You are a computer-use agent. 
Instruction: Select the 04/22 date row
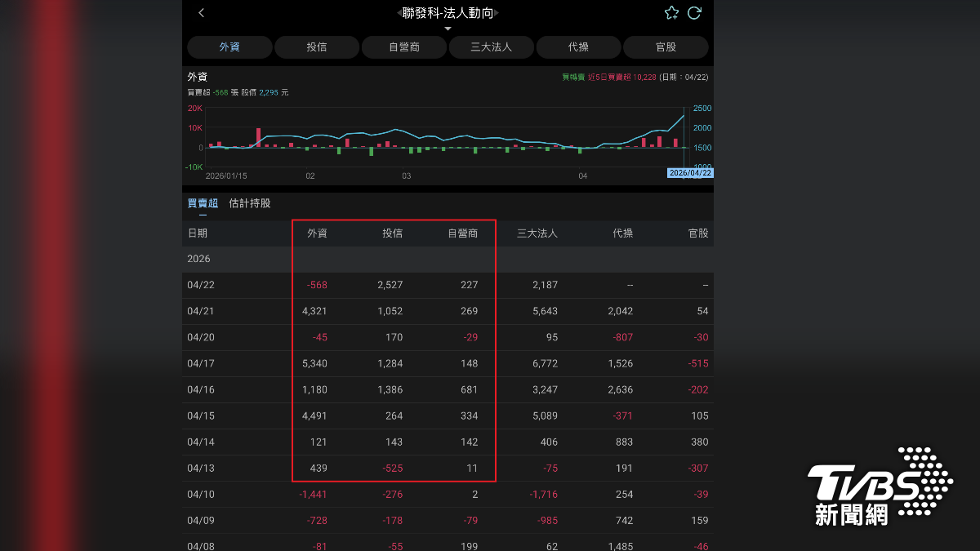[x=448, y=285]
